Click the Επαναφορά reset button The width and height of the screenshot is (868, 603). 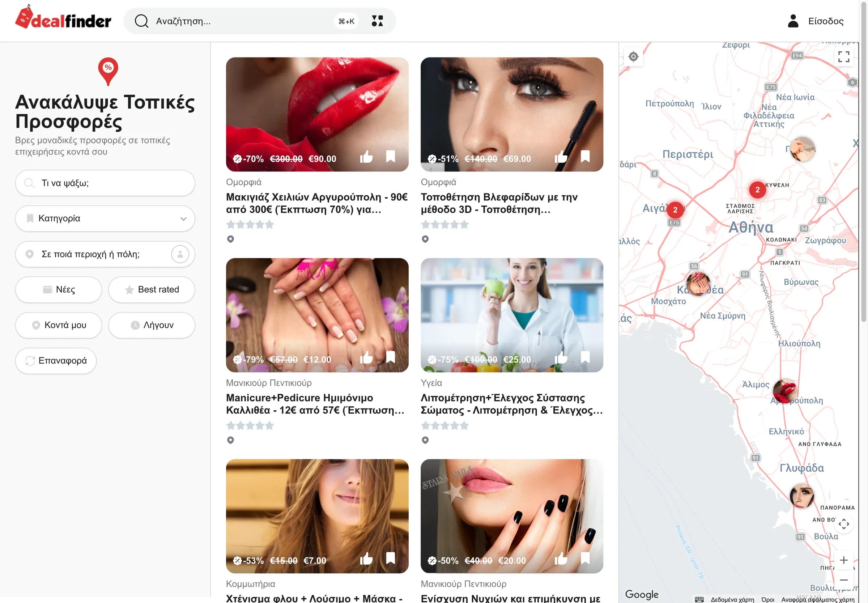coord(56,360)
